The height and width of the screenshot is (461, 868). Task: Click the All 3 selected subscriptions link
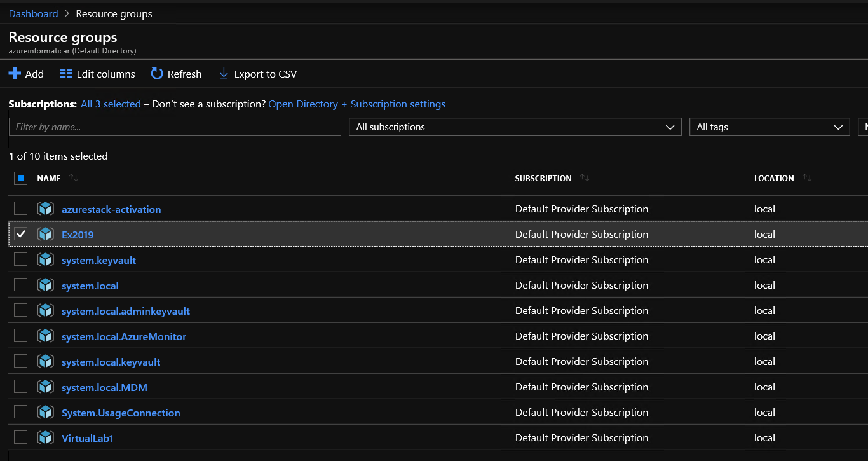tap(111, 104)
